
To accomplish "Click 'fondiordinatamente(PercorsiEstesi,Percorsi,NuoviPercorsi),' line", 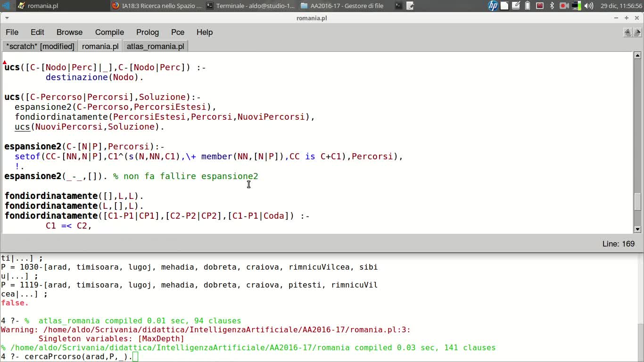I will [165, 117].
